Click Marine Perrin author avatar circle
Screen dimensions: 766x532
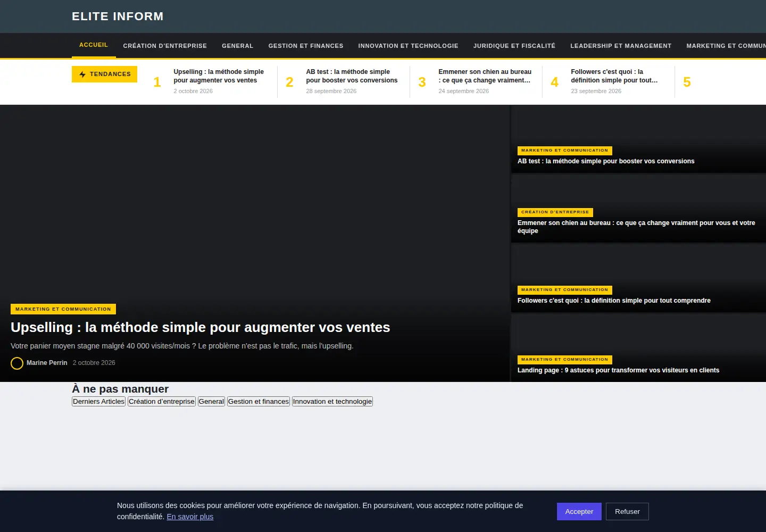point(17,363)
